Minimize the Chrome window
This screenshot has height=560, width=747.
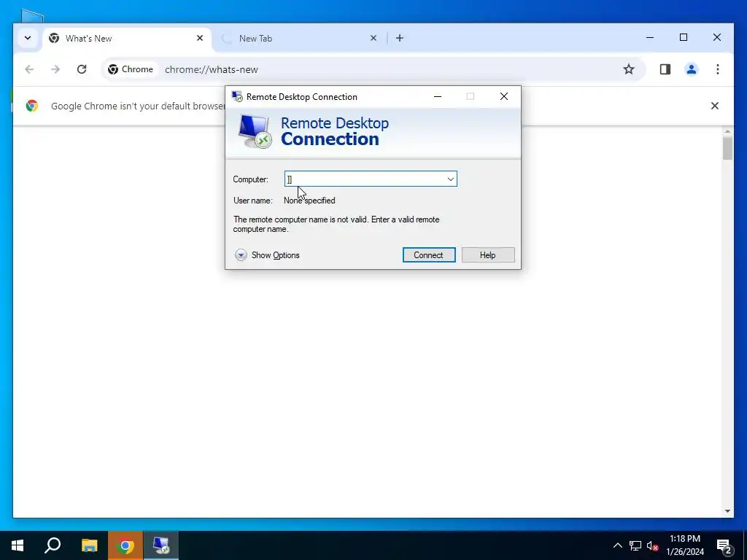click(x=650, y=38)
